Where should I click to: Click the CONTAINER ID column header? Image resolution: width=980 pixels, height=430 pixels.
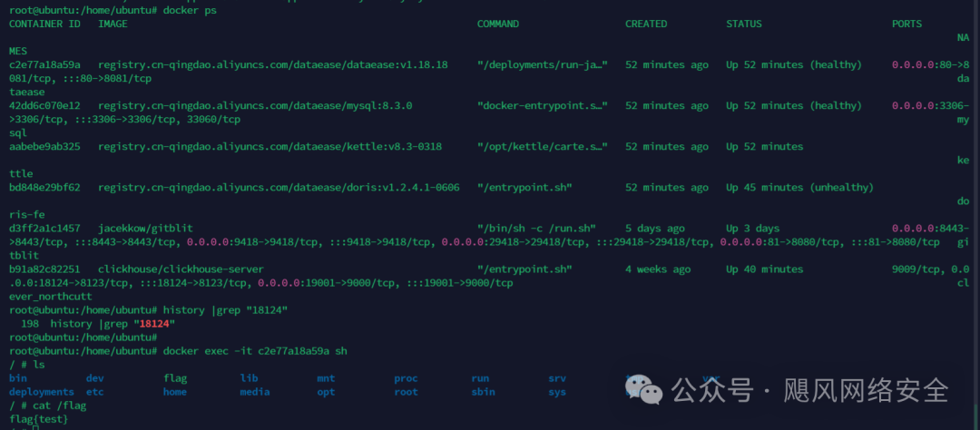coord(44,24)
